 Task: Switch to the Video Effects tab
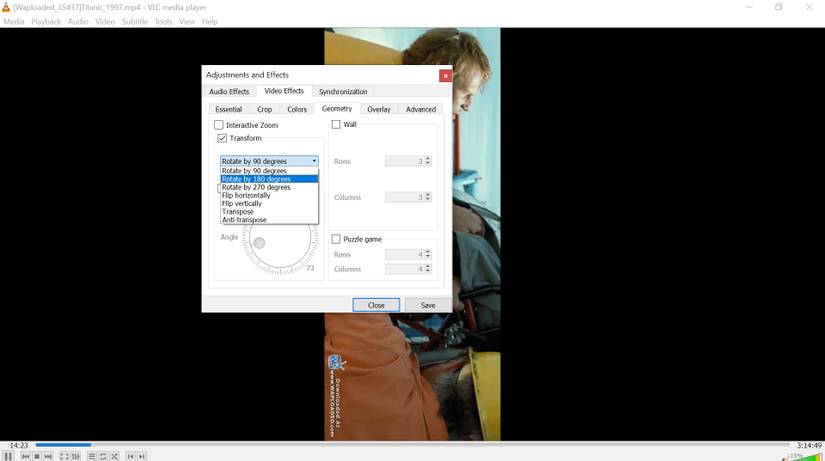[x=284, y=91]
